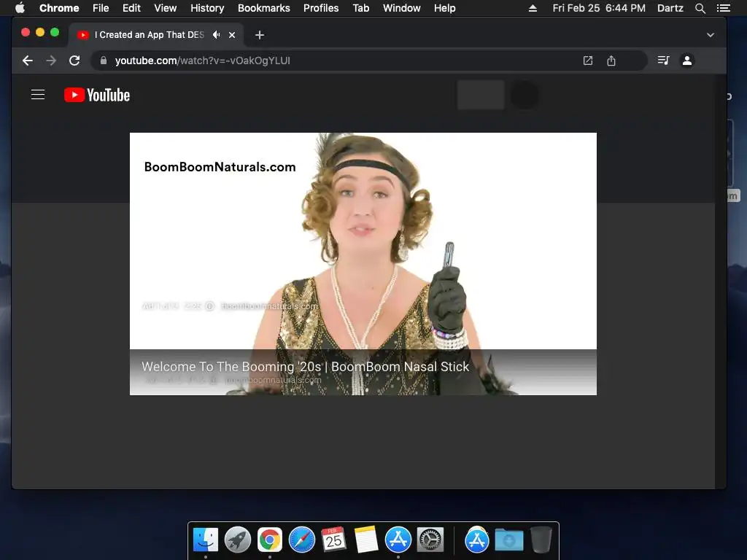Open a new tab with plus button

coord(259,35)
